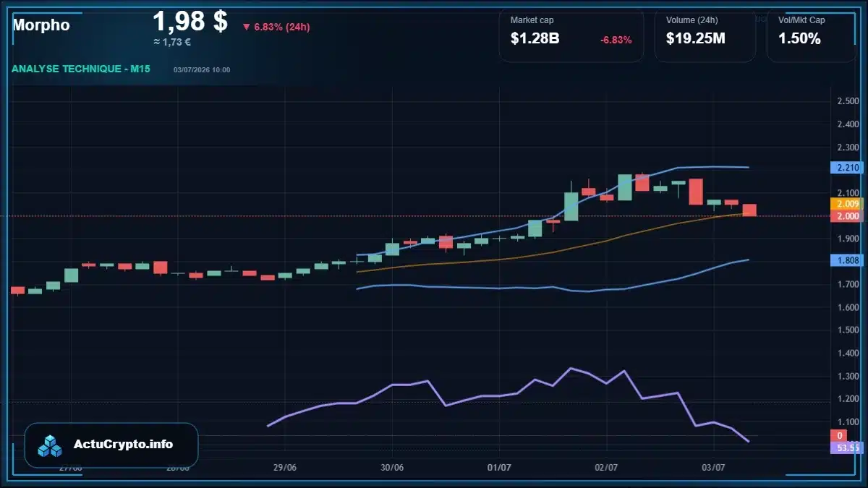Click the red 2.000 current price label

pyautogui.click(x=848, y=216)
